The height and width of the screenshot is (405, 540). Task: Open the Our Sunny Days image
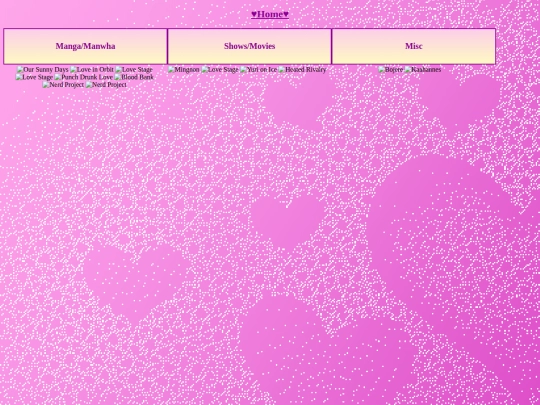42,70
